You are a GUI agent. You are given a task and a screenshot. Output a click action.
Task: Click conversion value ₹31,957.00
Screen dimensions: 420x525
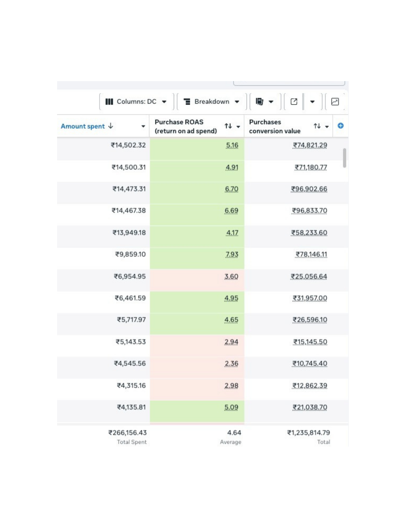310,298
